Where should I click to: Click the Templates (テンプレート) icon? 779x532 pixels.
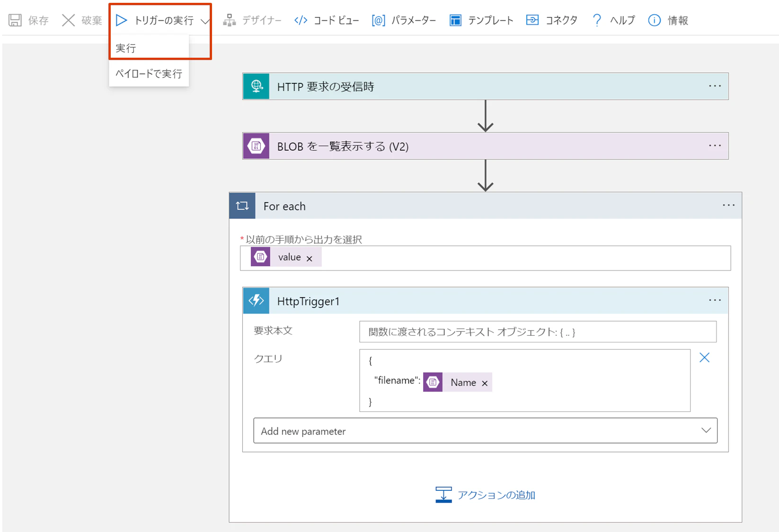pyautogui.click(x=455, y=20)
